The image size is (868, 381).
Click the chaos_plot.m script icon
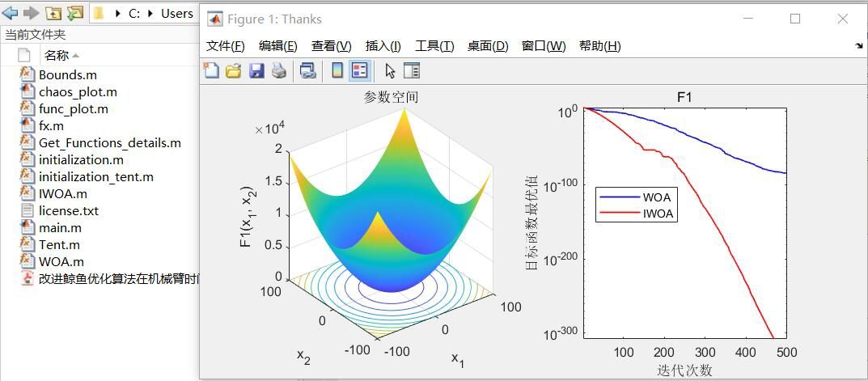[28, 91]
